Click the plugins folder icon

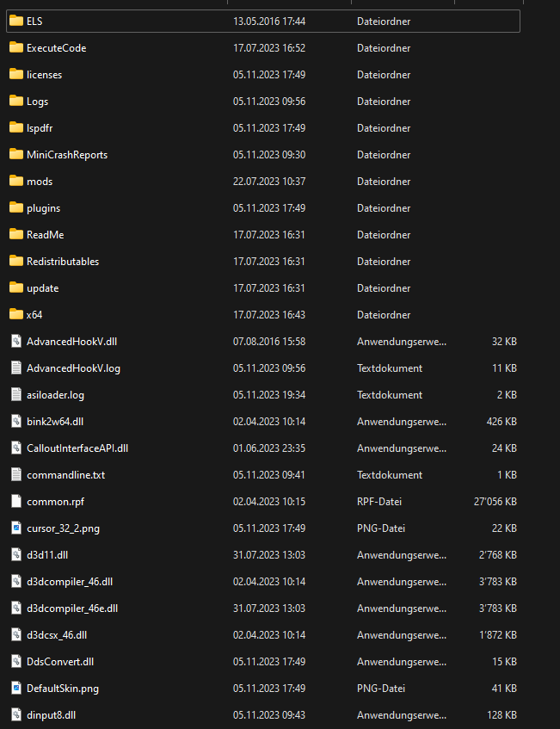pyautogui.click(x=16, y=207)
